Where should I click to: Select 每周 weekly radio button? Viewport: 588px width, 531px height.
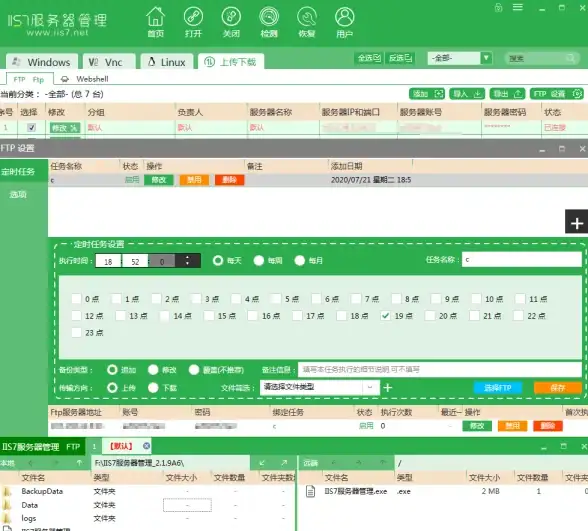tap(259, 260)
